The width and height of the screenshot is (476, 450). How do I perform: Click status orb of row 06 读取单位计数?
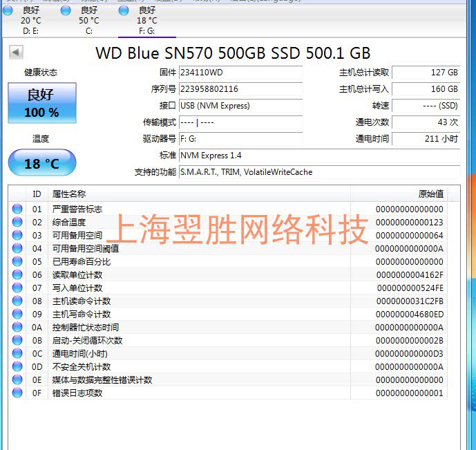(x=17, y=274)
